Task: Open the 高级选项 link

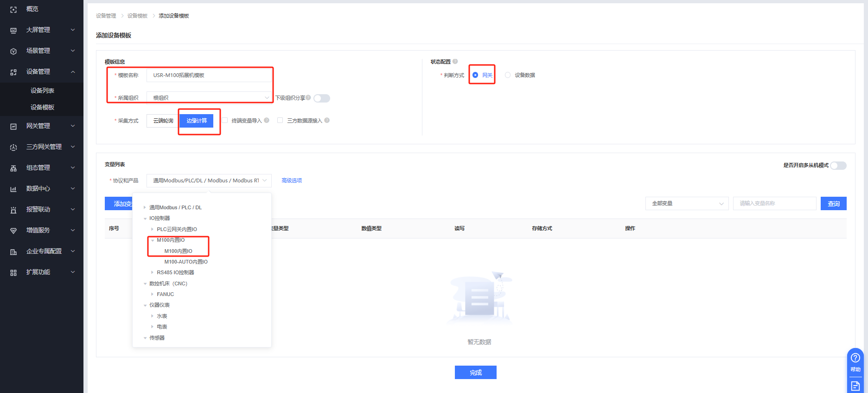Action: [292, 180]
